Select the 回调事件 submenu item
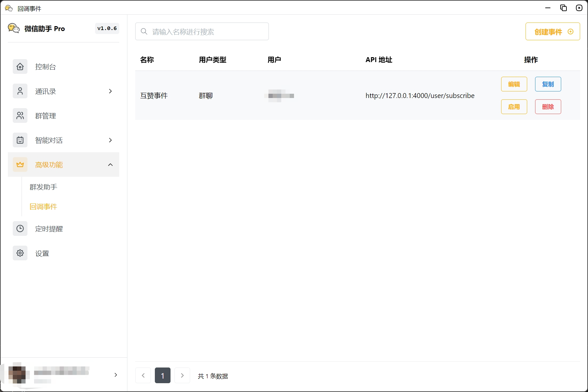588x392 pixels. [43, 206]
